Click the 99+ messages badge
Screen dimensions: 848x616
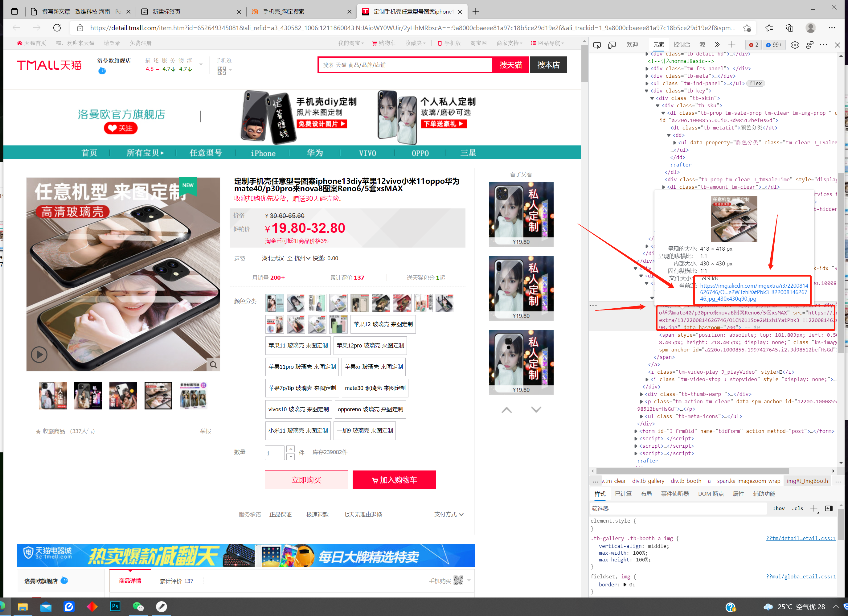pos(774,45)
